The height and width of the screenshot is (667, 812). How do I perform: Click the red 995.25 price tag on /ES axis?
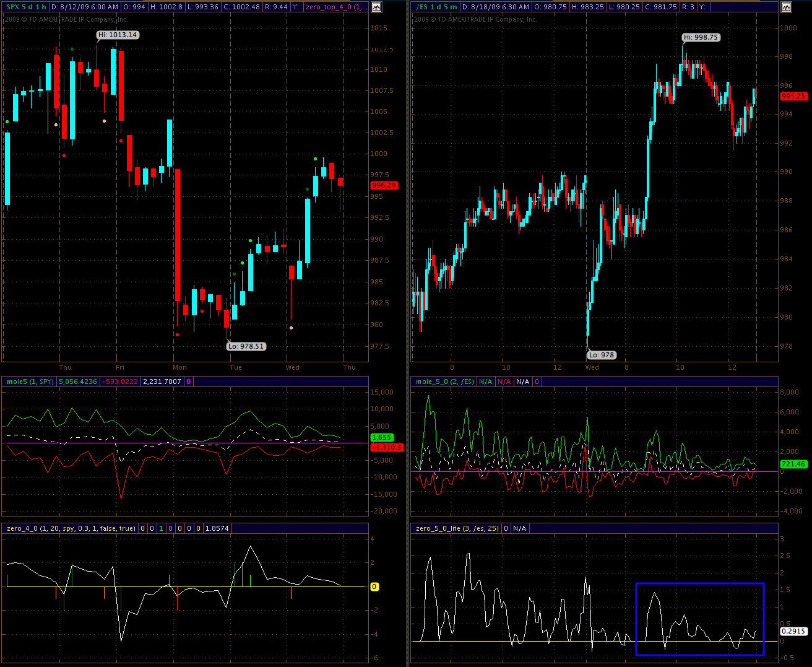[x=793, y=97]
